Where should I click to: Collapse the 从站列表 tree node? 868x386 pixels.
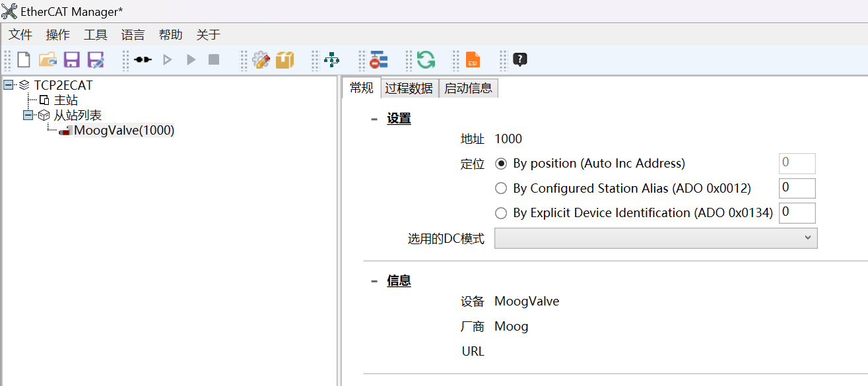coord(28,115)
